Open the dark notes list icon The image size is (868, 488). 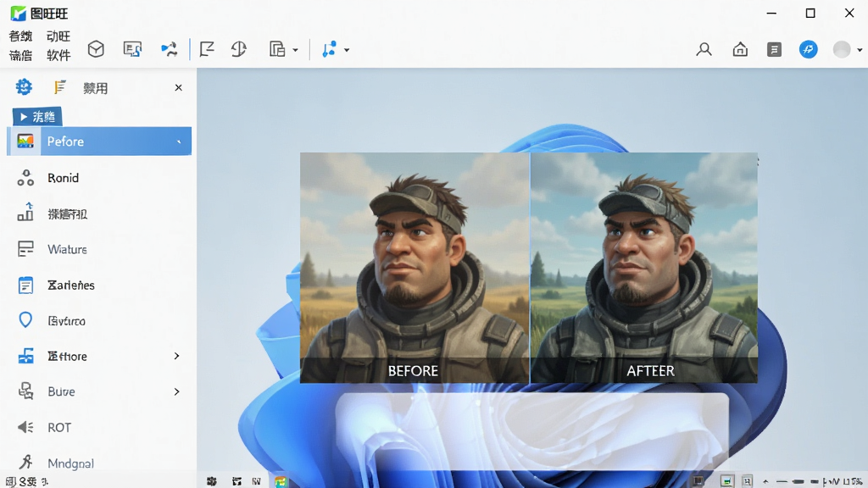point(774,49)
